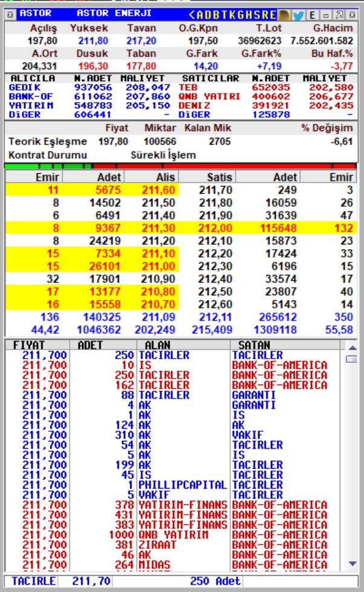
Task: Click scroll up arrow in trades list
Action: [x=353, y=347]
